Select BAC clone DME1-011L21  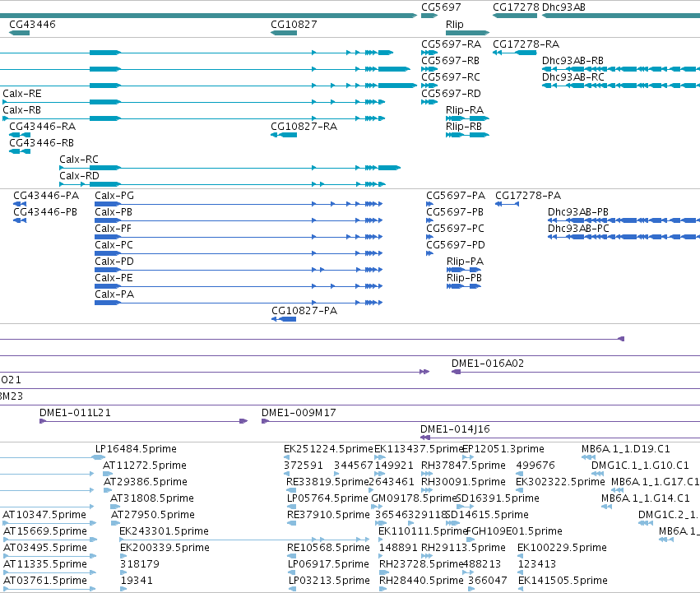[x=75, y=414]
